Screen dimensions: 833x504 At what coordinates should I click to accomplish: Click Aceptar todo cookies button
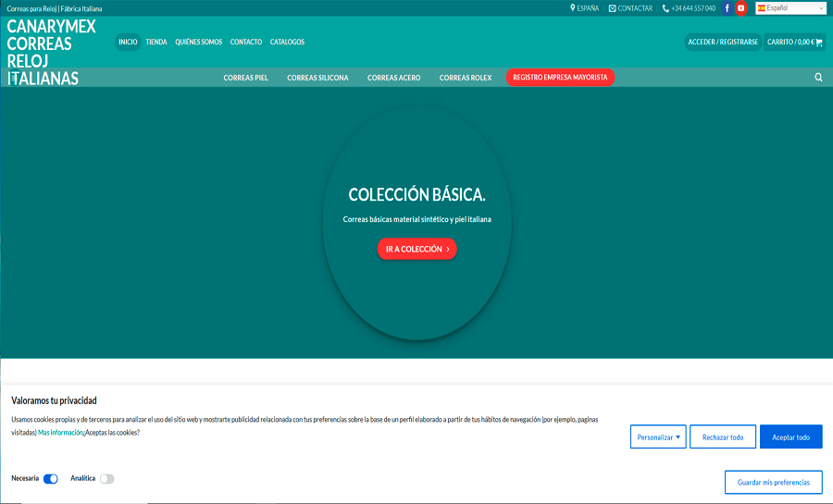pyautogui.click(x=791, y=437)
